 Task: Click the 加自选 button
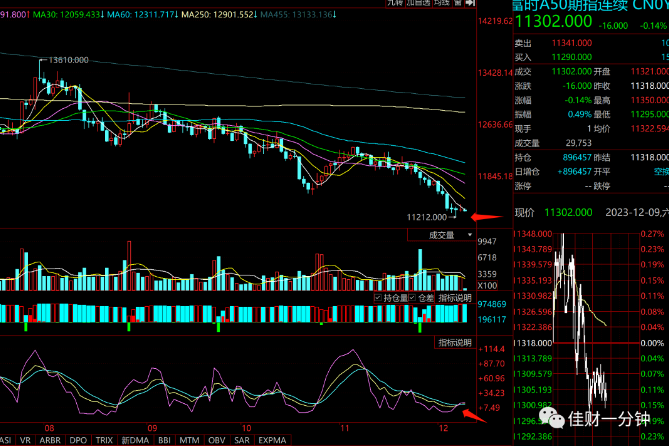[418, 3]
